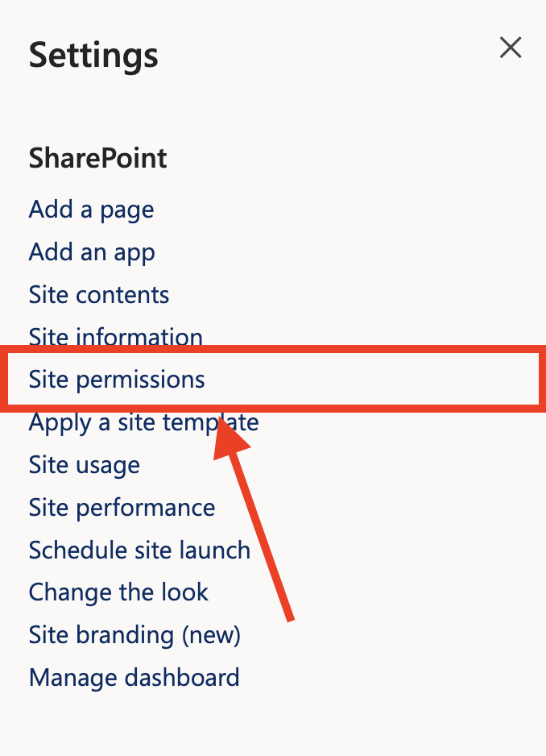Open page creation from Settings
546x756 pixels.
90,209
